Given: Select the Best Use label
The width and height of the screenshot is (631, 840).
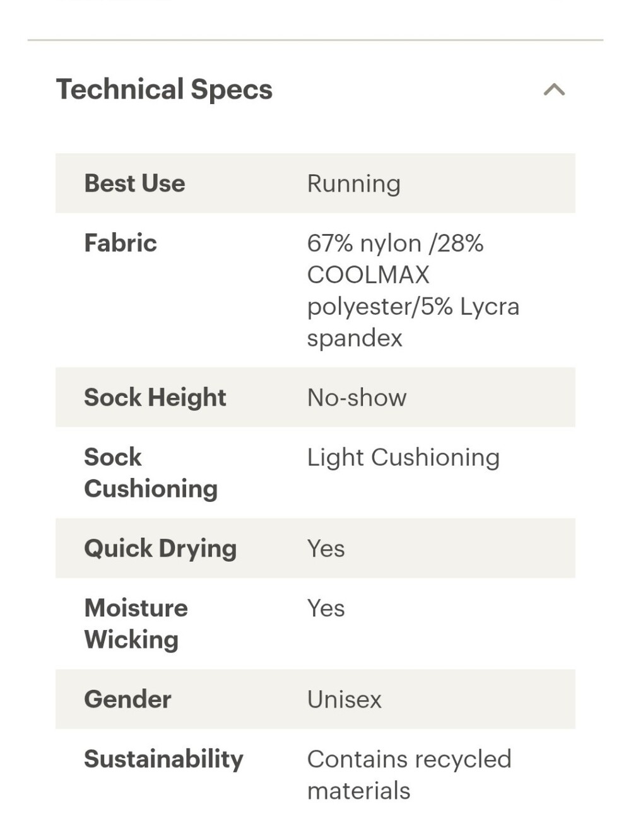Looking at the screenshot, I should point(134,184).
